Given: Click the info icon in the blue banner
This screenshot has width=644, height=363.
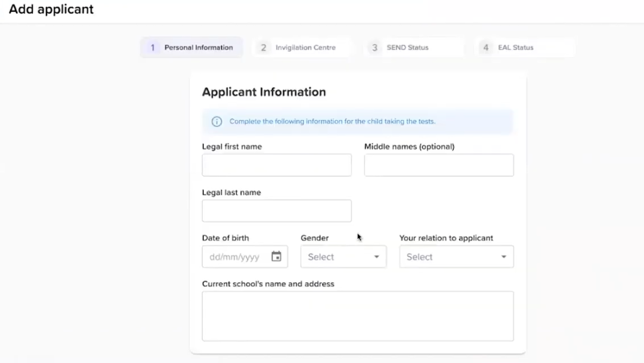Looking at the screenshot, I should pyautogui.click(x=216, y=122).
